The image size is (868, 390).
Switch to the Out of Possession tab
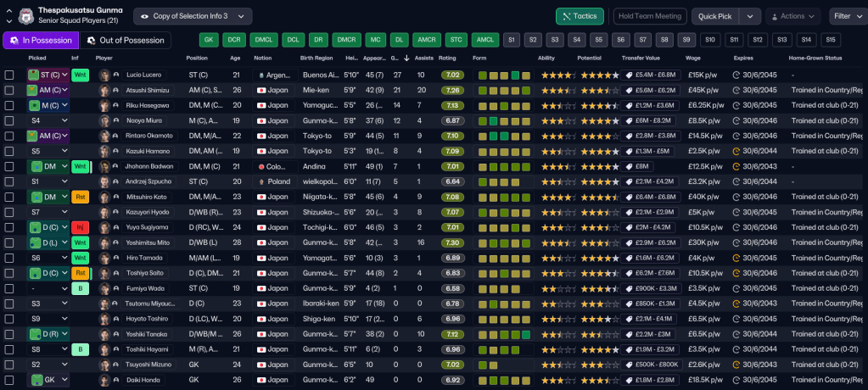pyautogui.click(x=124, y=40)
